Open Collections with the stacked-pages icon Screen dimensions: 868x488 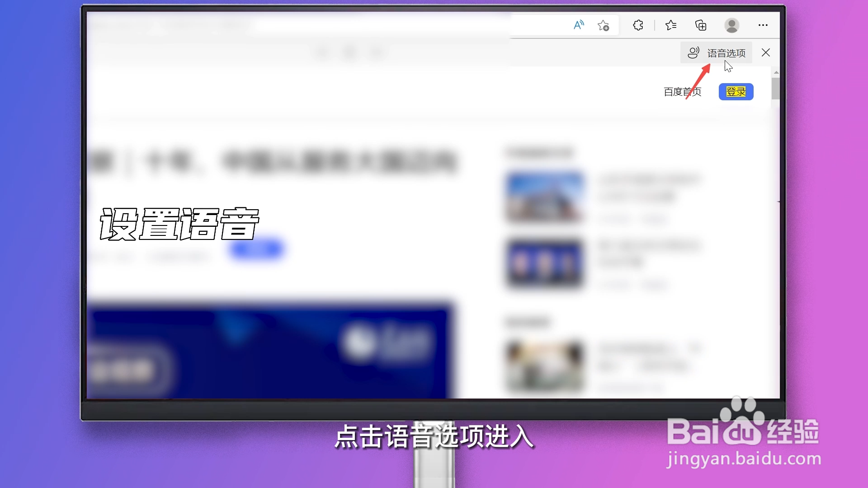pos(700,25)
